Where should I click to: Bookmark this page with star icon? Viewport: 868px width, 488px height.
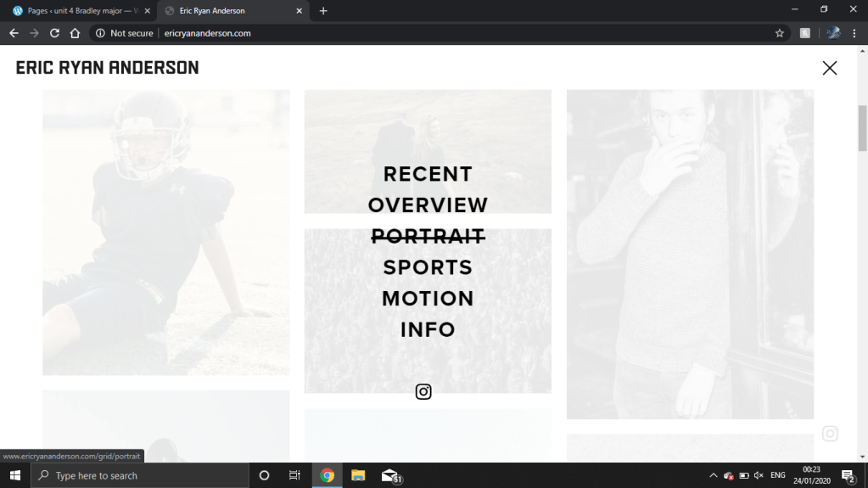[x=779, y=33]
